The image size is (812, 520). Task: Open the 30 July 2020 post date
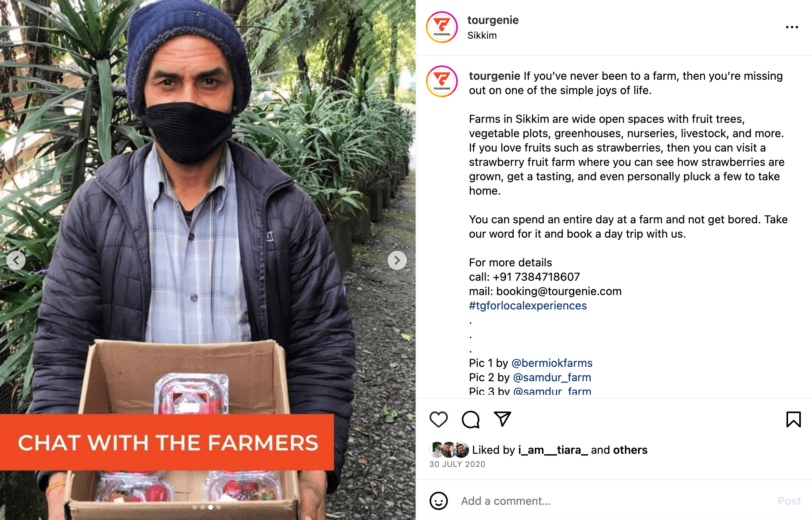[x=457, y=464]
